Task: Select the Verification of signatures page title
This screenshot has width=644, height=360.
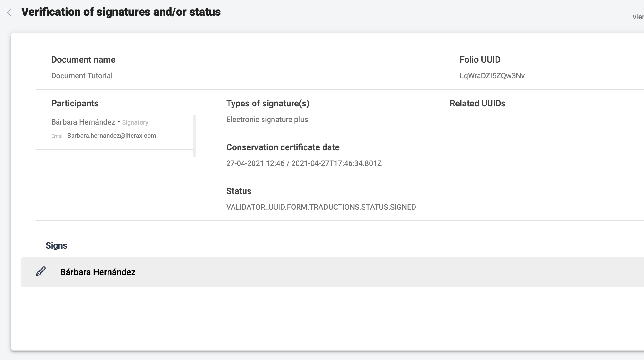Action: click(x=121, y=12)
